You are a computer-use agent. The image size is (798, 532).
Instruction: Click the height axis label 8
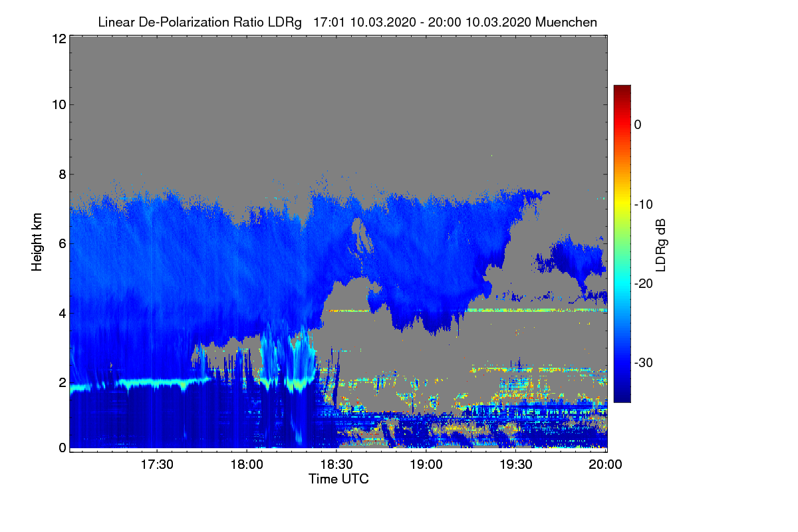click(61, 174)
